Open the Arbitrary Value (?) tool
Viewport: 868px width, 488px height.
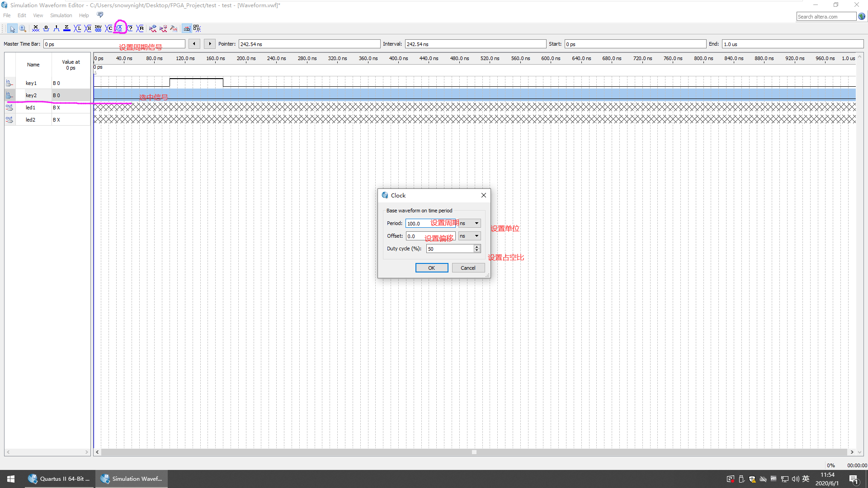130,28
